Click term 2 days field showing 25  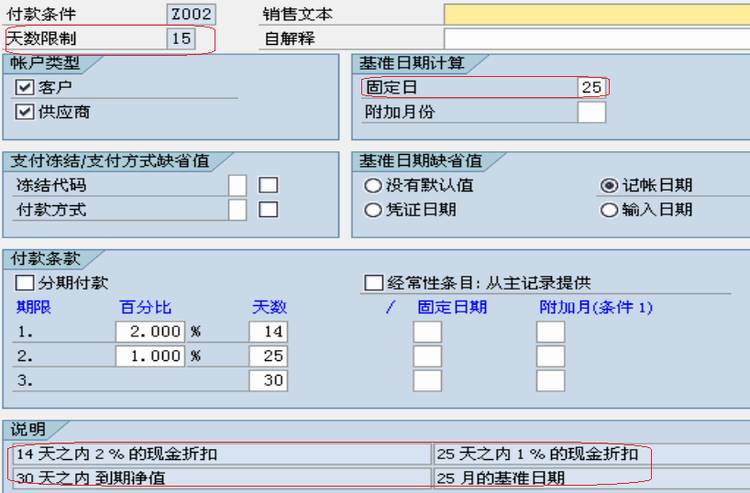pos(268,356)
